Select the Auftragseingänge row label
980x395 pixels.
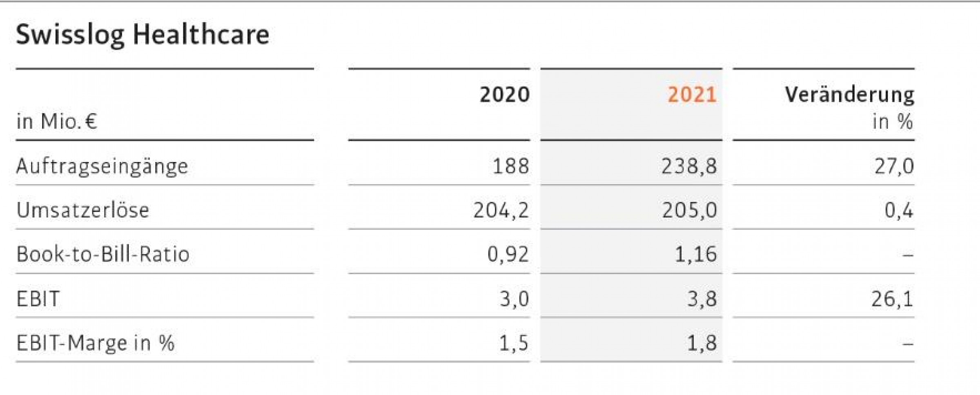click(102, 166)
